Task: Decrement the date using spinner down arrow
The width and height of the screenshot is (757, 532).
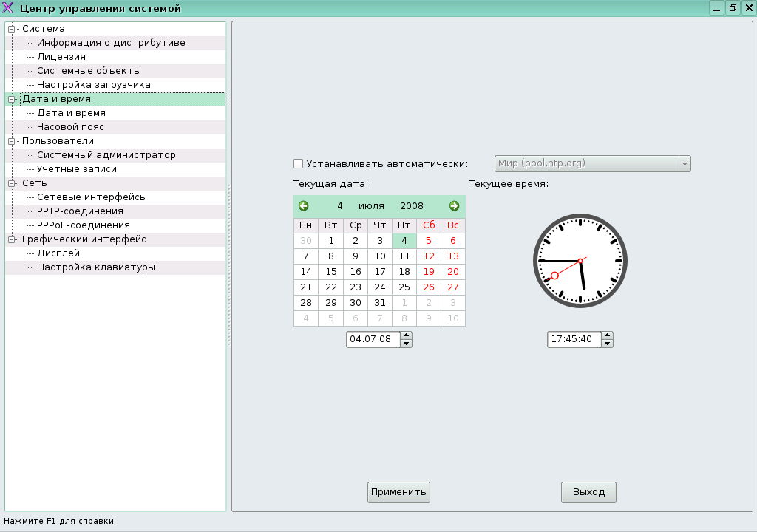Action: tap(406, 343)
